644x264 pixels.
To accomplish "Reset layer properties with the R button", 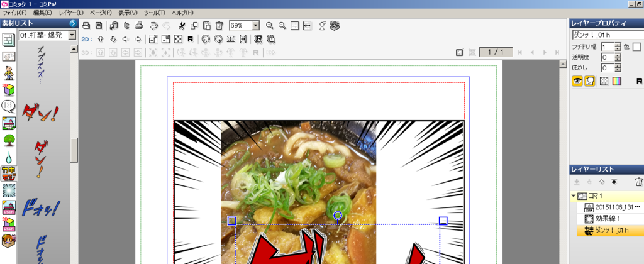I will pos(639,81).
